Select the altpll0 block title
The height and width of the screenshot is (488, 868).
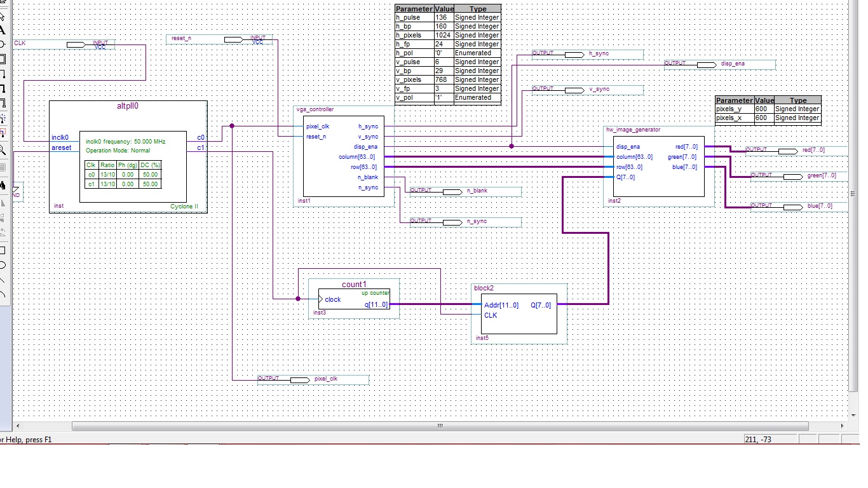(128, 106)
